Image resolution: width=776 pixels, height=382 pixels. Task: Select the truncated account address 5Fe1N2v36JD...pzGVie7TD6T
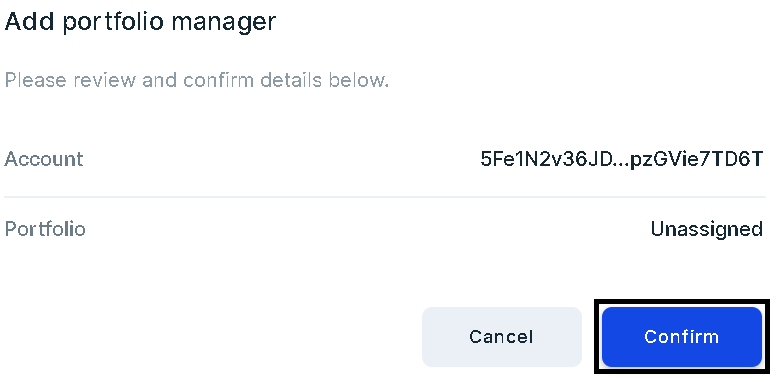click(622, 159)
